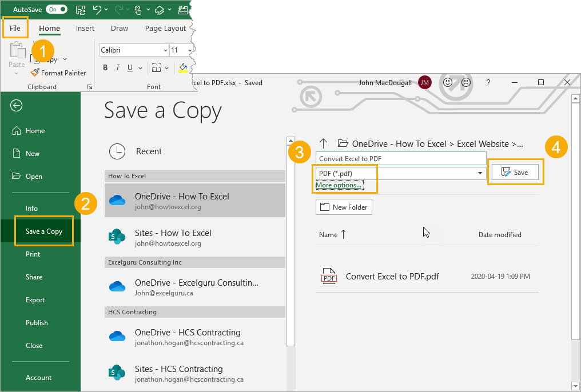Click the Save button

pos(515,172)
